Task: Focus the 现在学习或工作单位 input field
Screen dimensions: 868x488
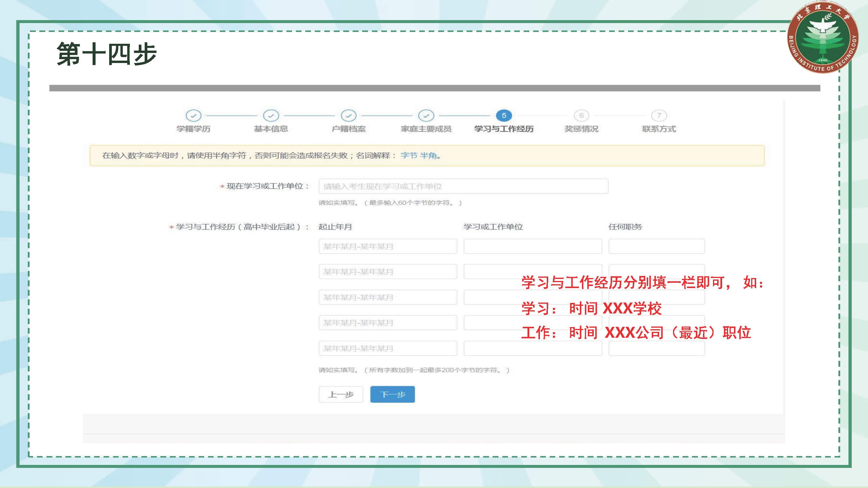Action: click(463, 186)
